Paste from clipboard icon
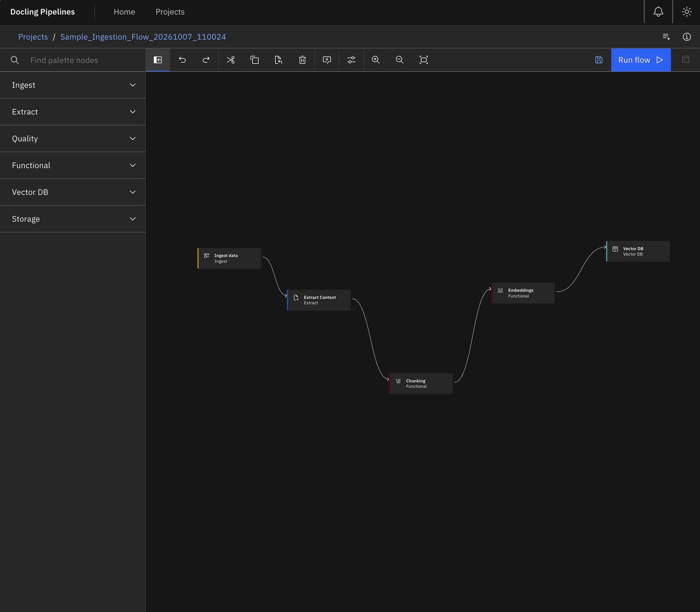The width and height of the screenshot is (700, 612). tap(279, 60)
